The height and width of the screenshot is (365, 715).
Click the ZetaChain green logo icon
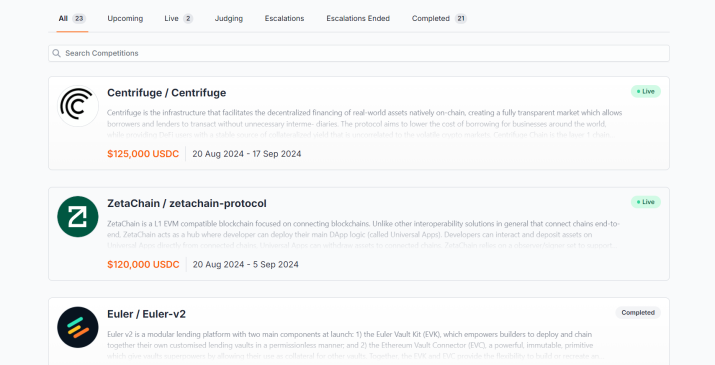[x=78, y=217]
